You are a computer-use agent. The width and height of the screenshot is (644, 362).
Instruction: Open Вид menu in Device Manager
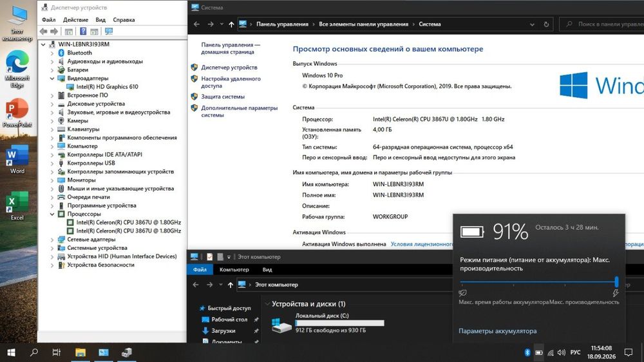pyautogui.click(x=100, y=20)
